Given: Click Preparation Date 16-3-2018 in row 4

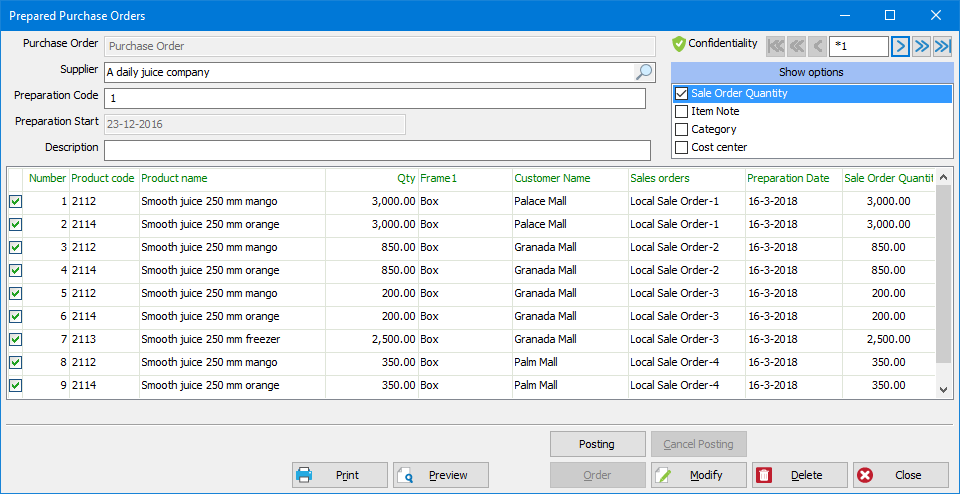Looking at the screenshot, I should point(772,270).
